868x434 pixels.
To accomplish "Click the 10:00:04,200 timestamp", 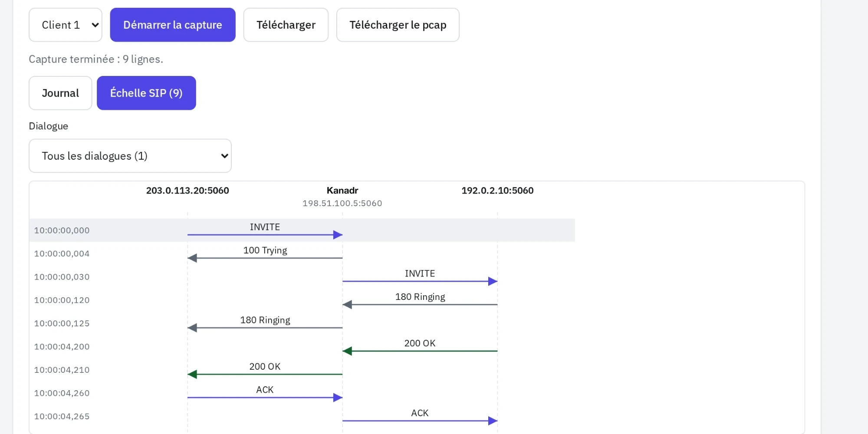I will click(x=62, y=347).
